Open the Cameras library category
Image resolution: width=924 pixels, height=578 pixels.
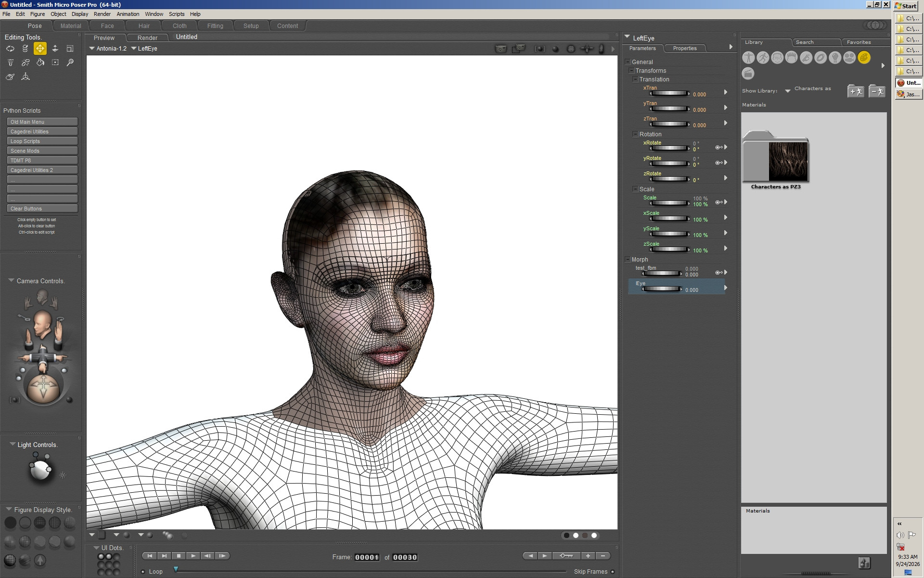coord(849,58)
